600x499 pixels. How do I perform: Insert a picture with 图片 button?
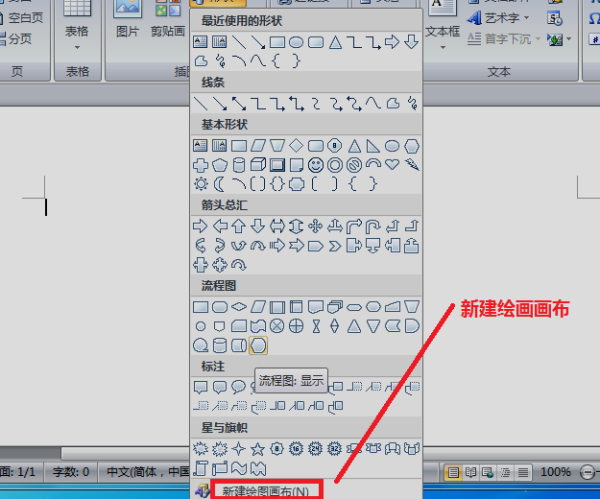tap(127, 21)
